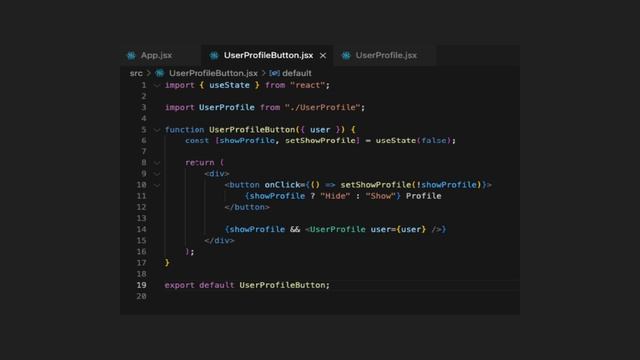Click the symbol icon beside default breadcrumb
This screenshot has width=640, height=360.
click(x=274, y=73)
